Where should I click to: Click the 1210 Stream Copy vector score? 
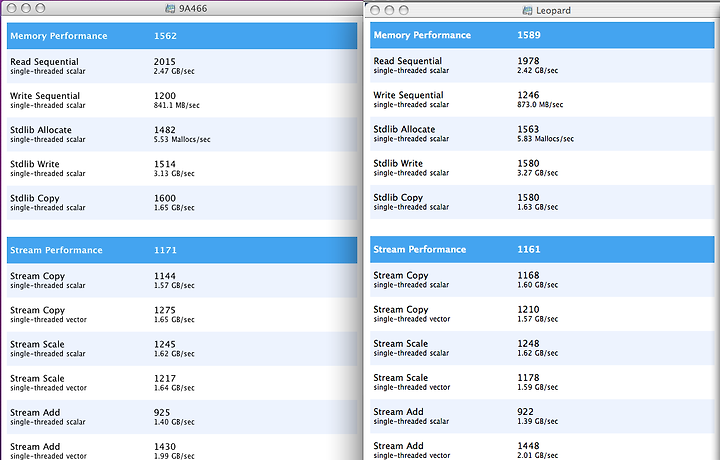point(529,309)
